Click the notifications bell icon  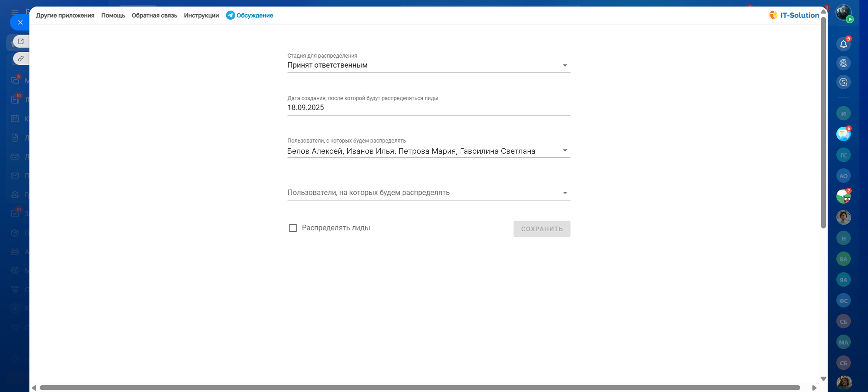pyautogui.click(x=843, y=44)
